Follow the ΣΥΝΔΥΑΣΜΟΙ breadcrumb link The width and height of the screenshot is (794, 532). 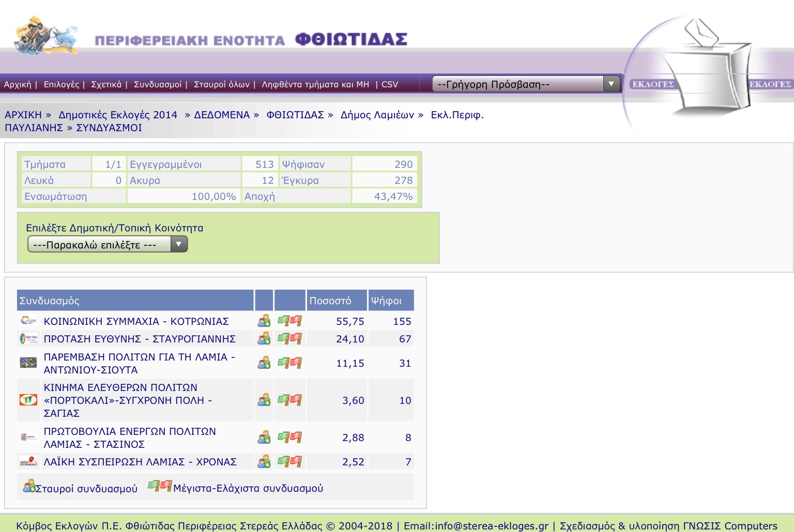[x=109, y=128]
